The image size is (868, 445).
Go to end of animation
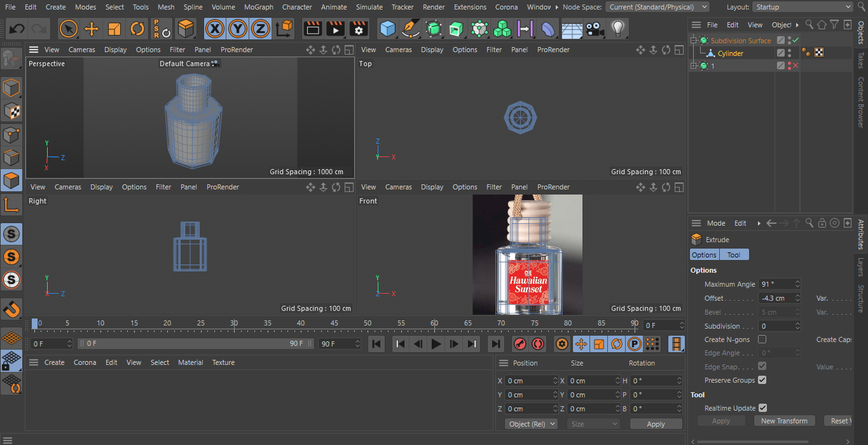click(495, 344)
